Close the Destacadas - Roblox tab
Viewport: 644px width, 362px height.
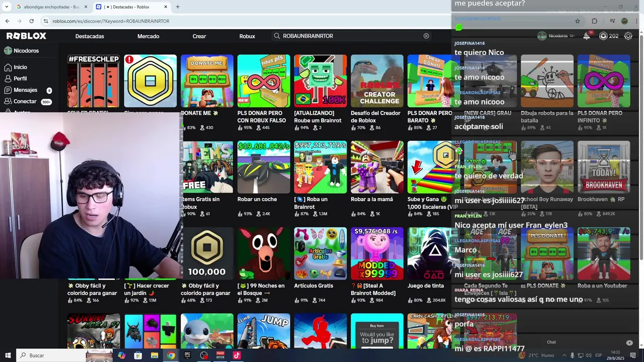[x=166, y=7]
